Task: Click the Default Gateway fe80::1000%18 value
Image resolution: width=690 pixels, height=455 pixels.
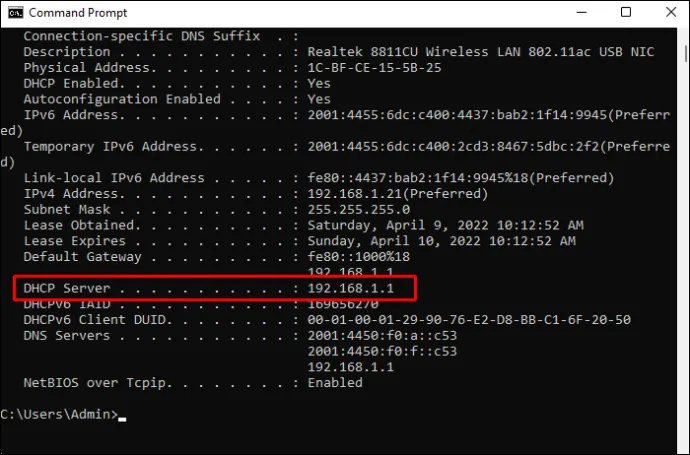Action: pos(358,257)
